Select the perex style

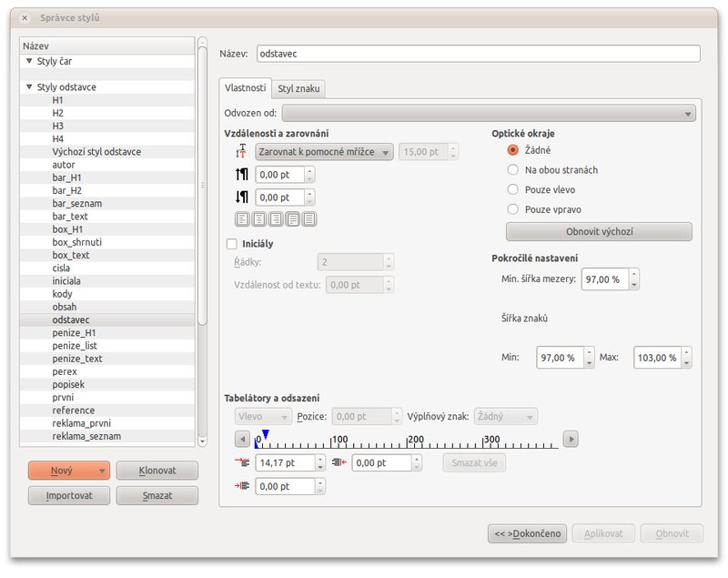click(x=65, y=371)
